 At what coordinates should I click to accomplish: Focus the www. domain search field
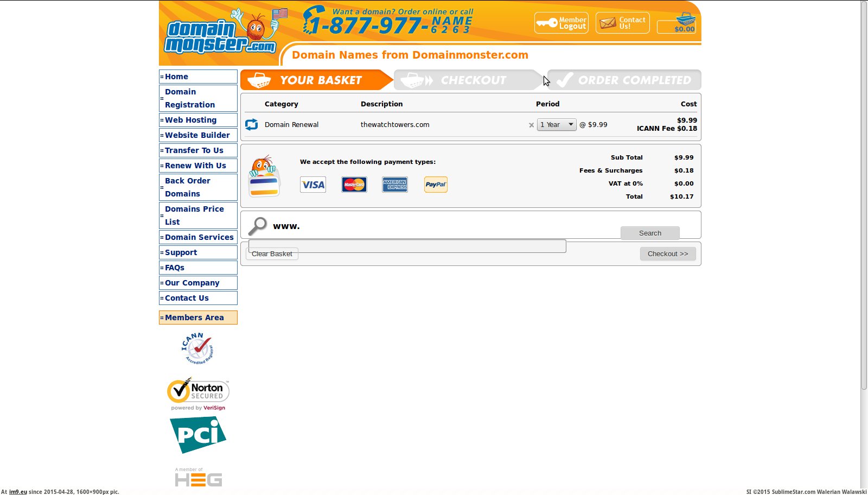pos(407,246)
